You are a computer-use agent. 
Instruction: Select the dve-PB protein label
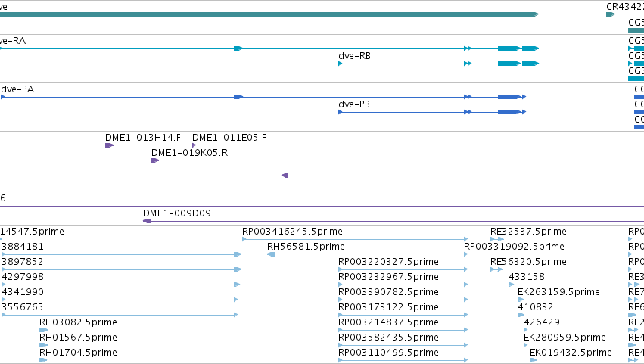[354, 104]
